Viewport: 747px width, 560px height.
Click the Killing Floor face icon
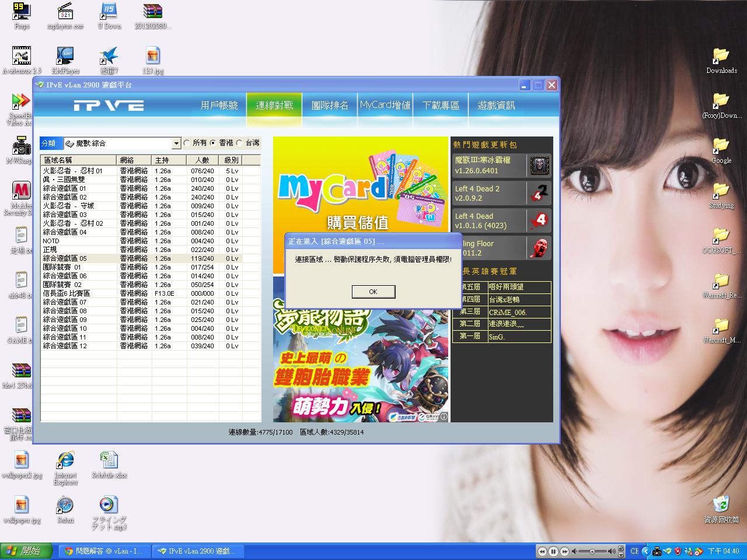[539, 248]
